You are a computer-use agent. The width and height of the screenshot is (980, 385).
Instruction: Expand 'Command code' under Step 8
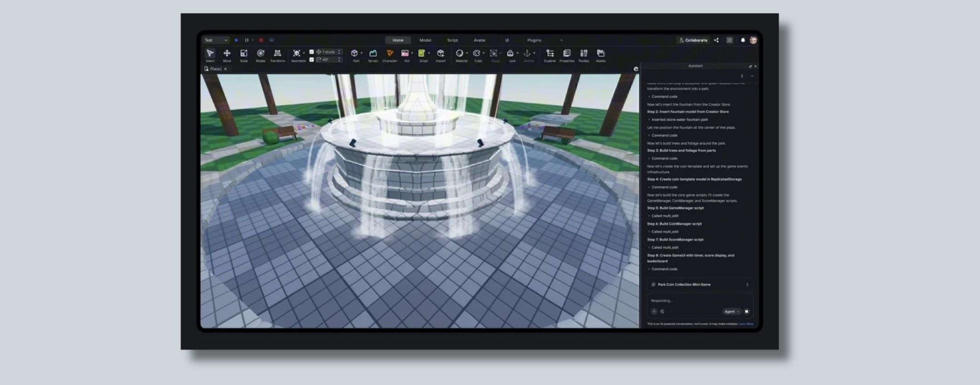pyautogui.click(x=662, y=269)
